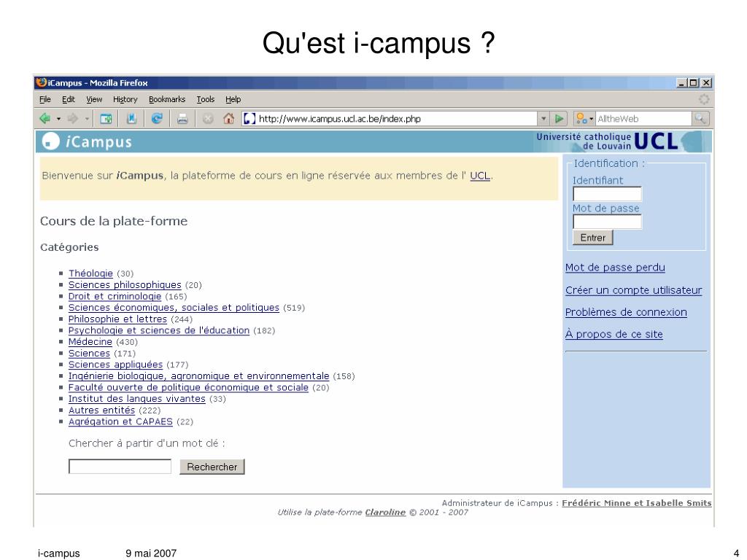Click the iCampus logo in banner

(87, 141)
